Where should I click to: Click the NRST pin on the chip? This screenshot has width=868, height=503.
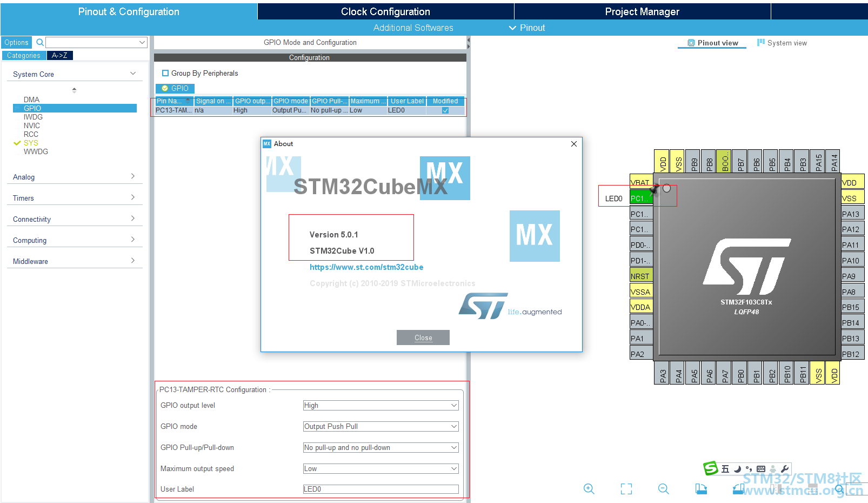coord(642,276)
